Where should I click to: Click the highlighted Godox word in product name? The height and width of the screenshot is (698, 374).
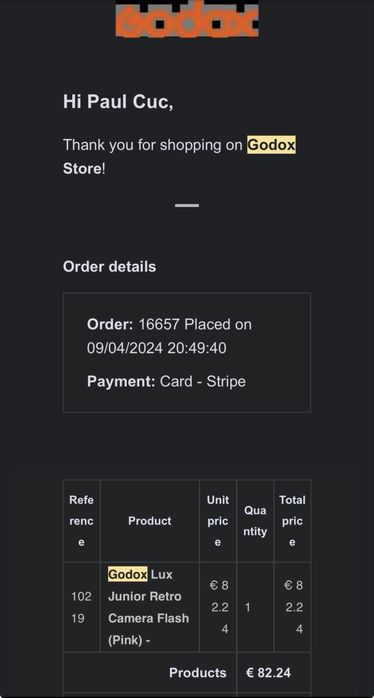127,575
